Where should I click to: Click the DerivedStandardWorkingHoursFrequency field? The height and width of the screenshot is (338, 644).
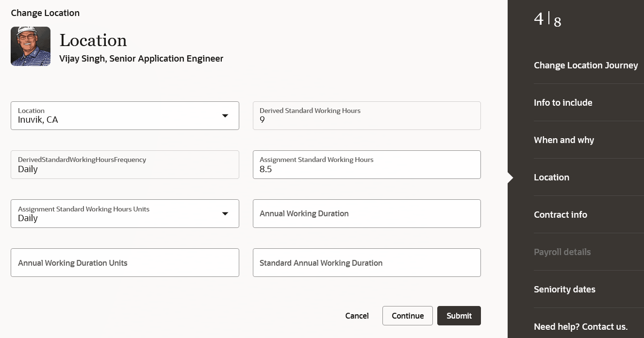pos(125,165)
